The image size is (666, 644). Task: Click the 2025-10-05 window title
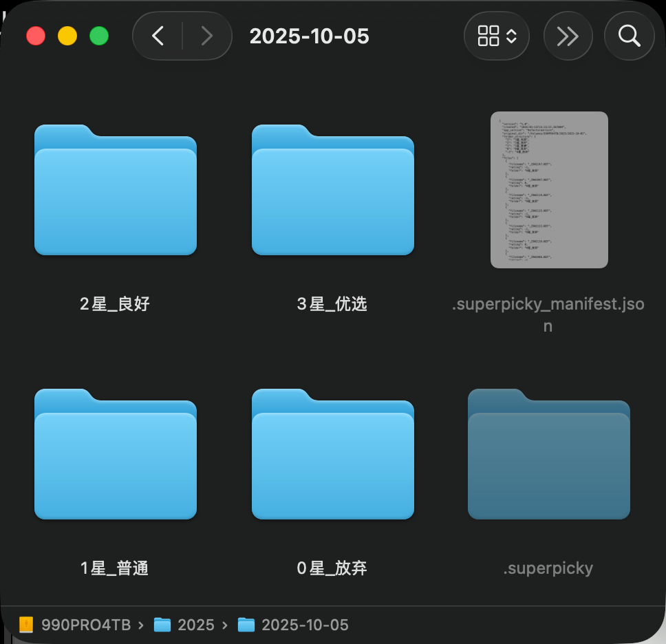pos(309,36)
